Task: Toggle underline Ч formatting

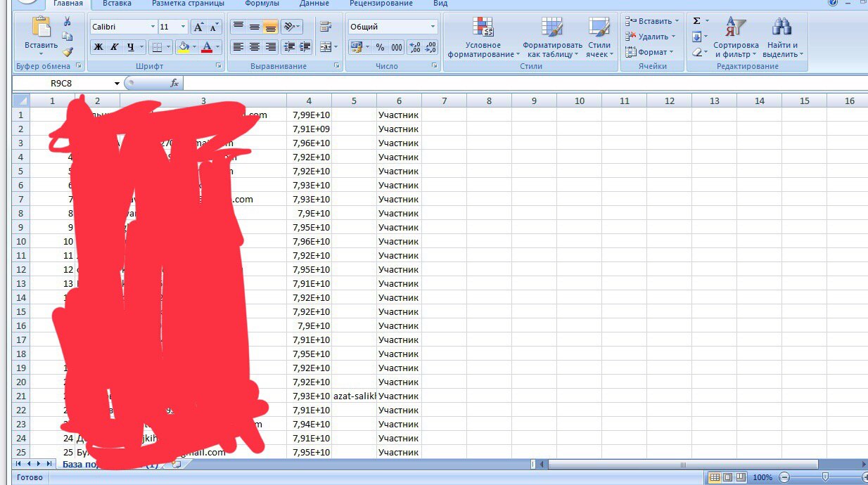Action: pyautogui.click(x=130, y=47)
